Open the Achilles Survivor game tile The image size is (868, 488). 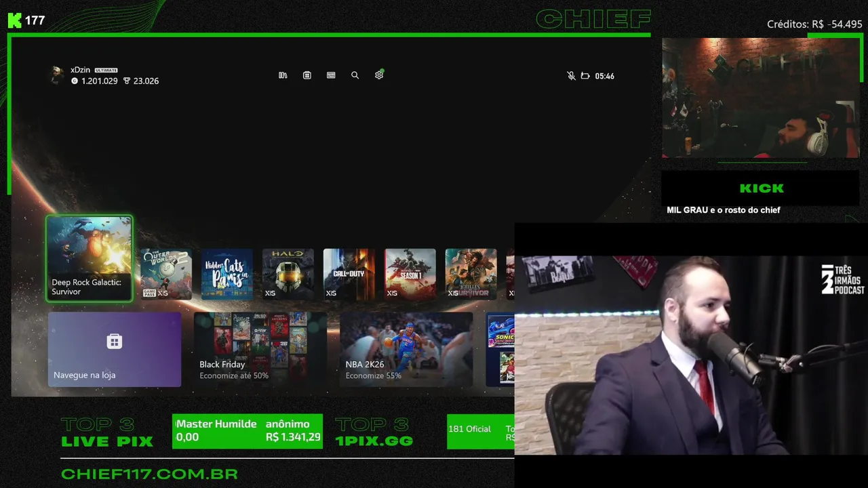click(471, 274)
